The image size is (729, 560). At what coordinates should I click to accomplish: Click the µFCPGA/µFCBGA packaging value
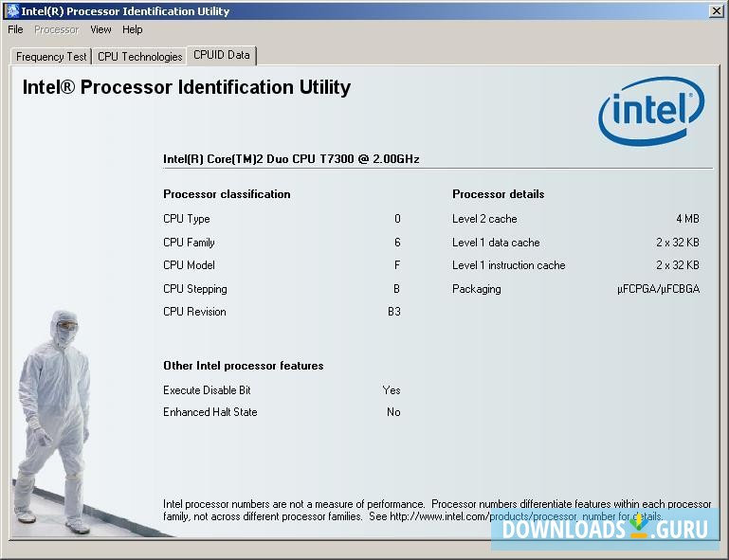point(658,289)
